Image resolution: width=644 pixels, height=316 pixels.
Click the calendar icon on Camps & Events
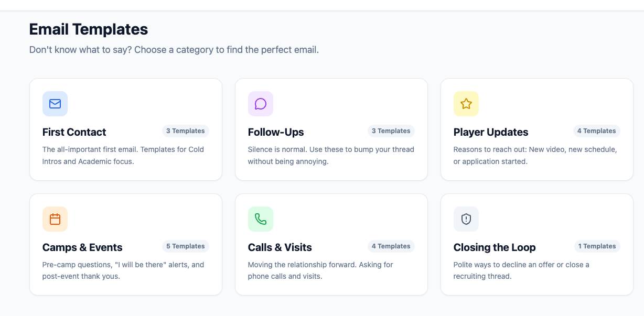pyautogui.click(x=55, y=219)
